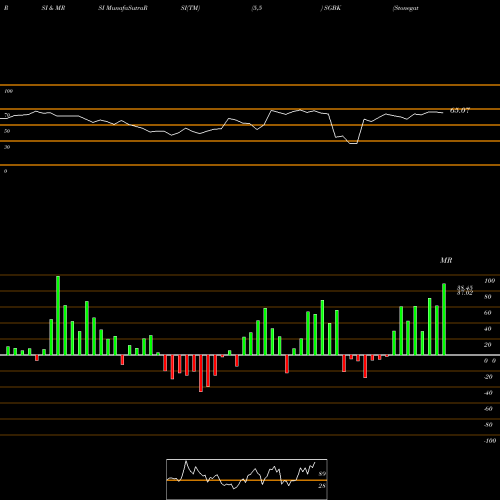
Task: Click the MR axis label -100
Action: [x=490, y=441]
